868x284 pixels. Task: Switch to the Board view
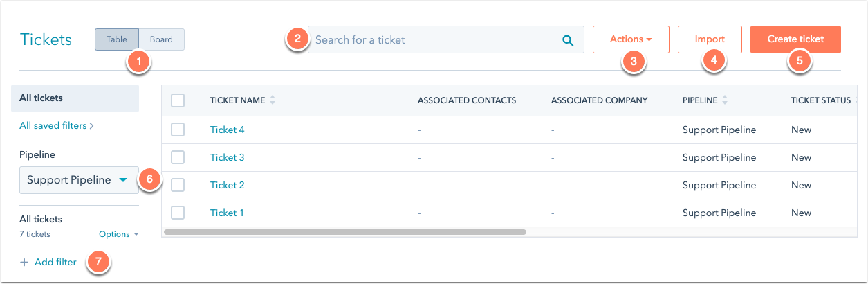tap(162, 39)
